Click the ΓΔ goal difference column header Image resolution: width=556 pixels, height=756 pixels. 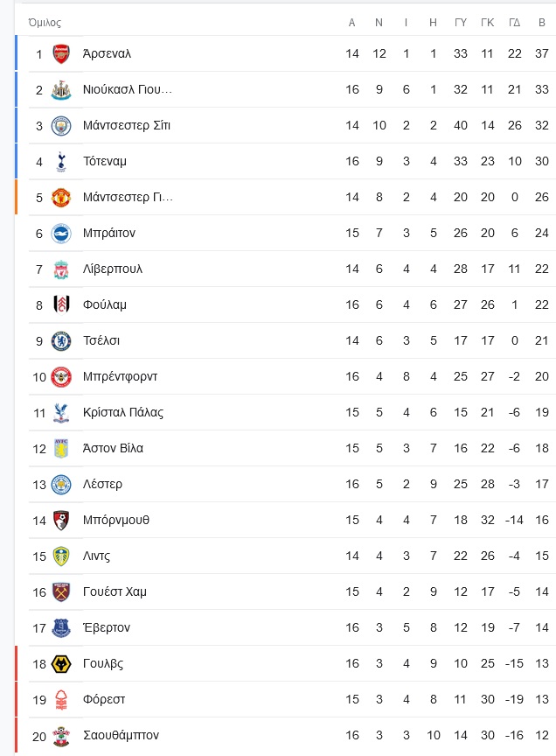point(515,23)
